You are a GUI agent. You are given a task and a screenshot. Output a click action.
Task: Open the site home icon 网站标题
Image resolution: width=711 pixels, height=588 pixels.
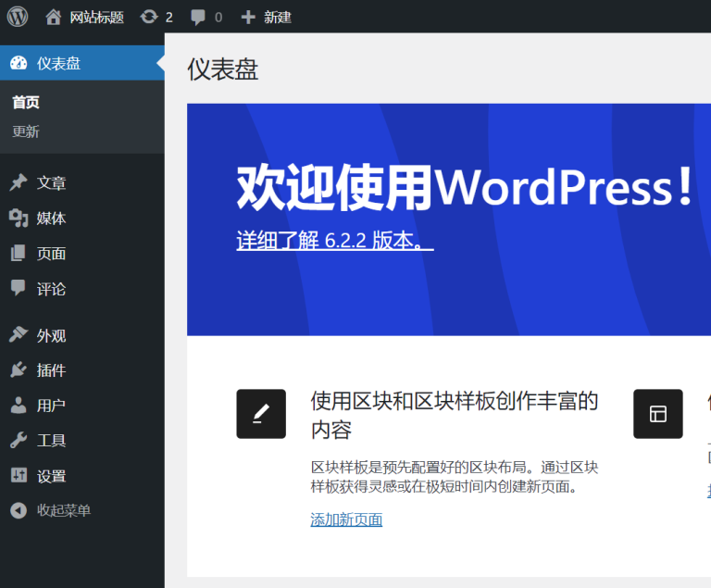[x=54, y=17]
